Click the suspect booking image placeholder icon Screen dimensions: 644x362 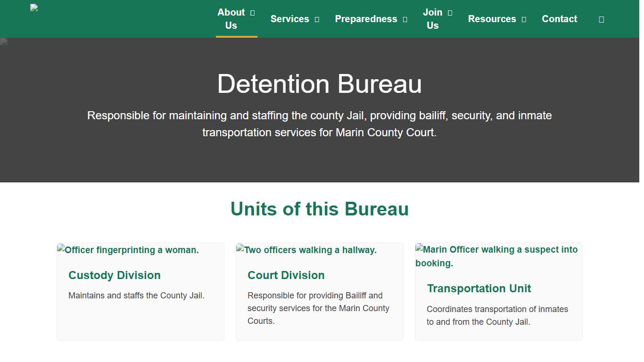419,249
